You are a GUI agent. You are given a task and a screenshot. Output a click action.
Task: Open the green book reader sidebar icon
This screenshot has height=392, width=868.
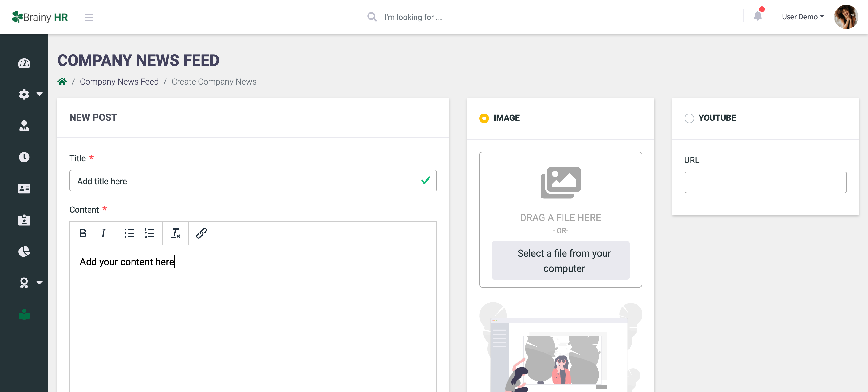(x=24, y=314)
